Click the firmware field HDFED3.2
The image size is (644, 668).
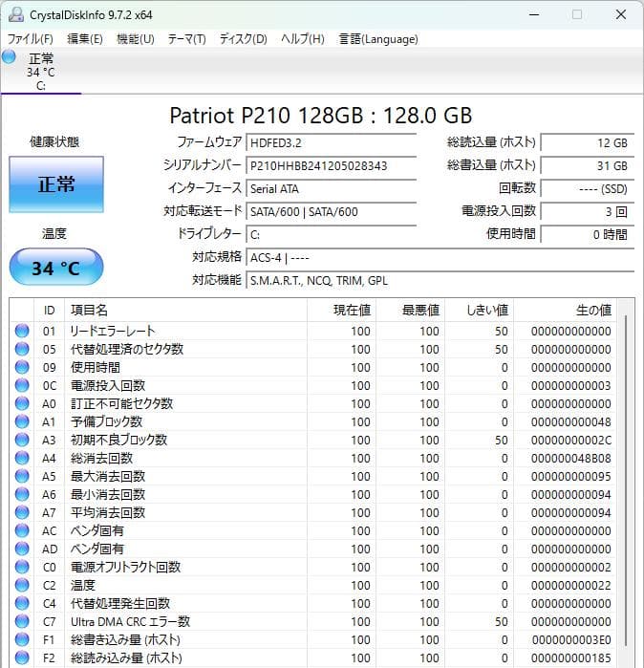tap(332, 142)
